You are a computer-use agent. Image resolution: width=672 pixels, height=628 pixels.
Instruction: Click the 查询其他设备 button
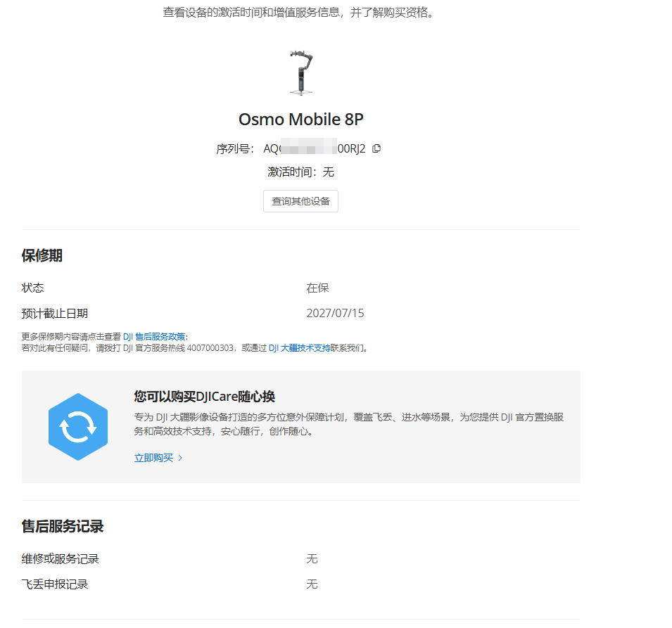point(300,201)
